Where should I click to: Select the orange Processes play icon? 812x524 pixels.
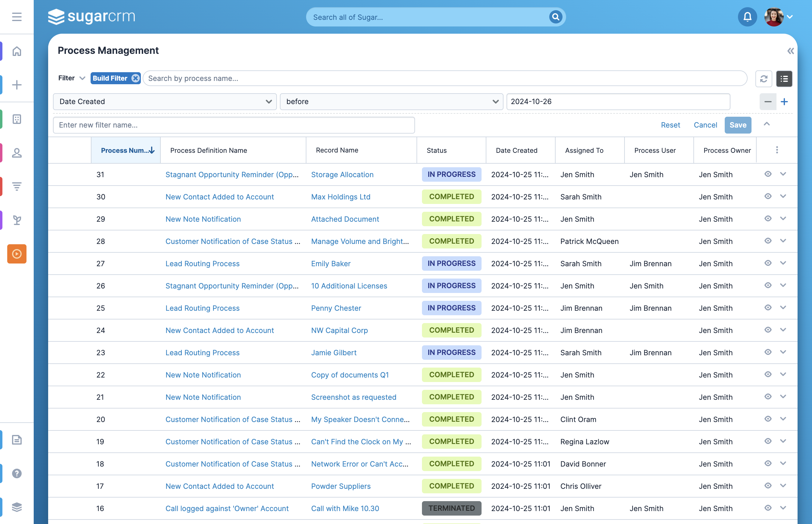(17, 254)
